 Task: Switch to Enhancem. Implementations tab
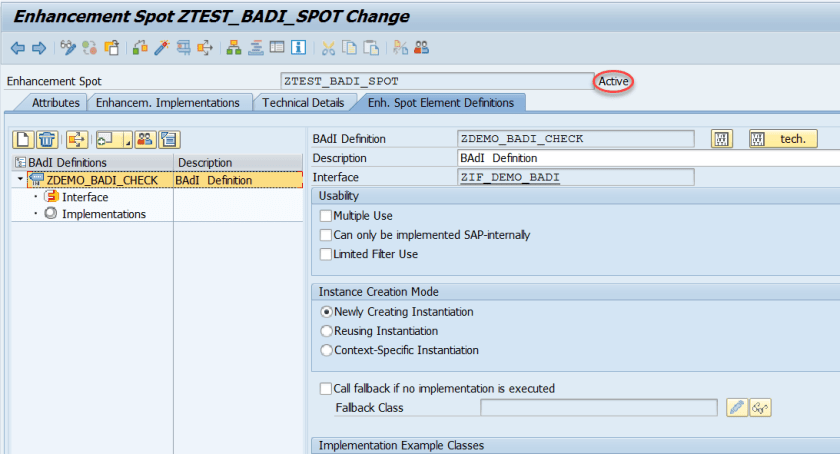point(168,103)
